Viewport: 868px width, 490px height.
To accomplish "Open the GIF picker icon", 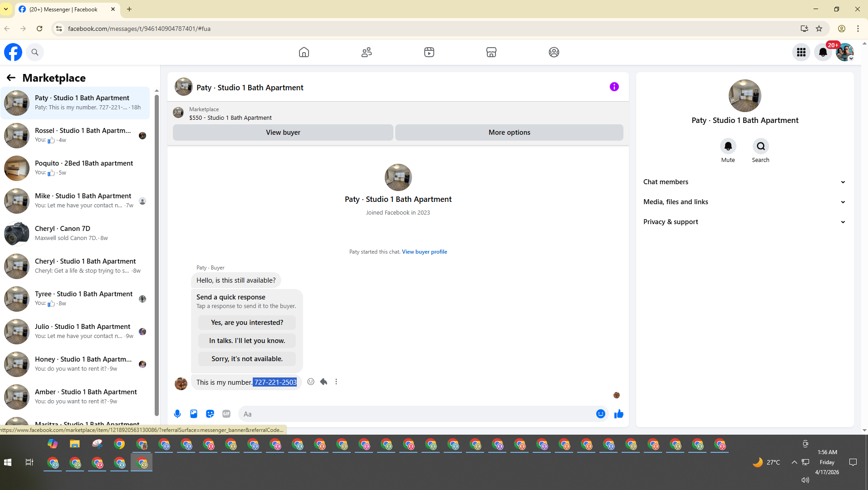I will tap(226, 414).
